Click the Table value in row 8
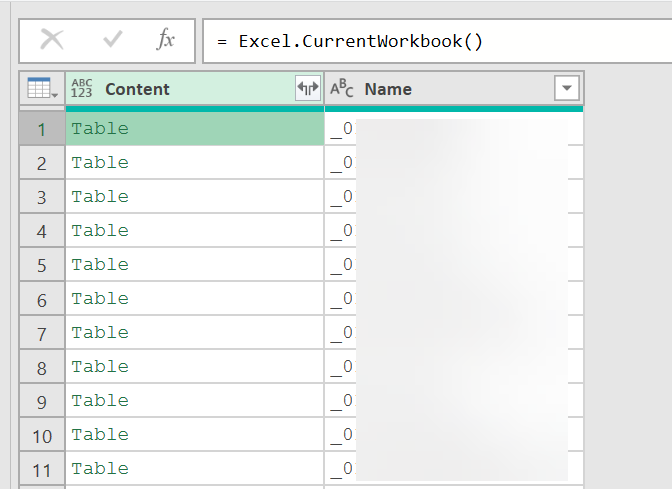 [x=100, y=367]
